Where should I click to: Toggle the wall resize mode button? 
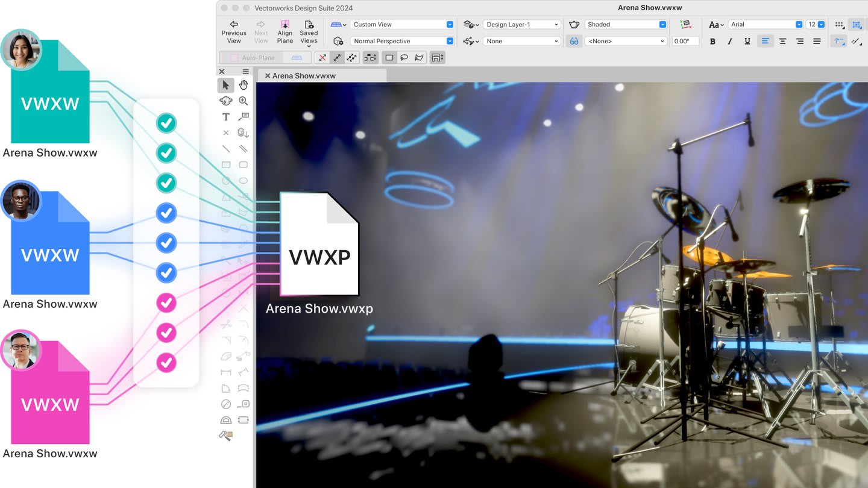click(x=437, y=58)
